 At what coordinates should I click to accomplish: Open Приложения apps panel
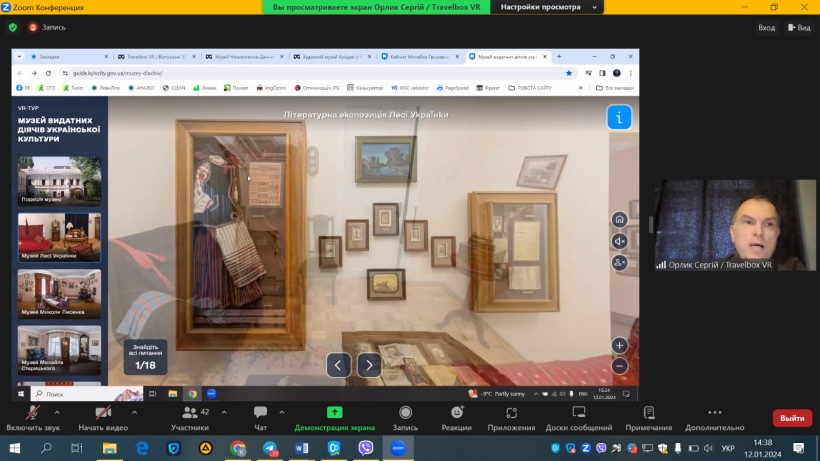(x=511, y=419)
